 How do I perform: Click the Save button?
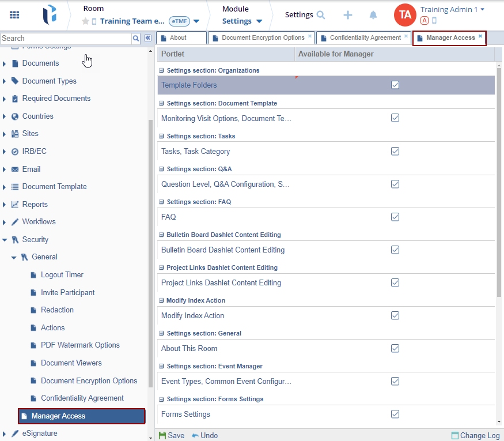click(172, 435)
